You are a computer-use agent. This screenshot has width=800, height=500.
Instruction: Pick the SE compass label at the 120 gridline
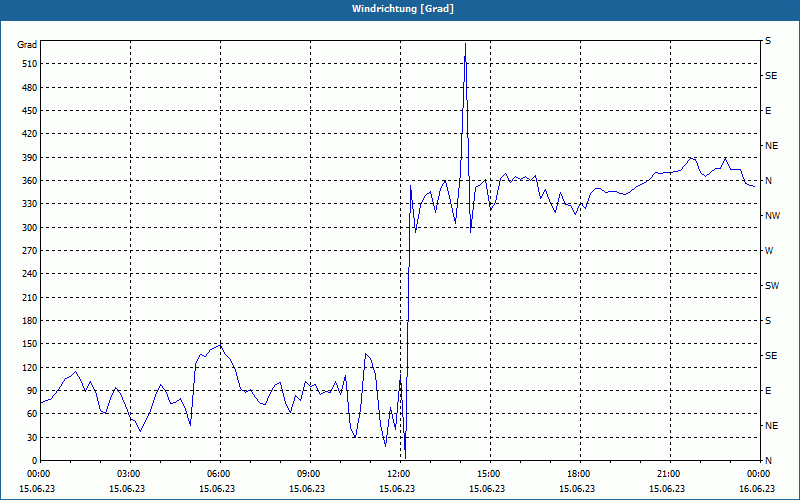tap(771, 356)
